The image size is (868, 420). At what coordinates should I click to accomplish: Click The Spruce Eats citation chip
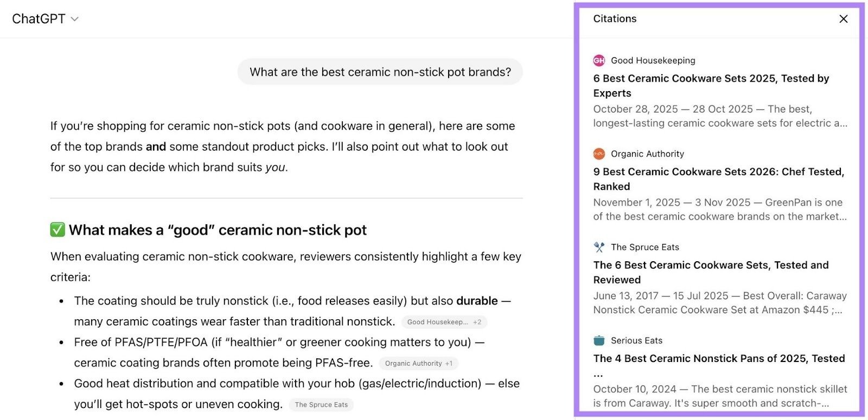tap(321, 405)
